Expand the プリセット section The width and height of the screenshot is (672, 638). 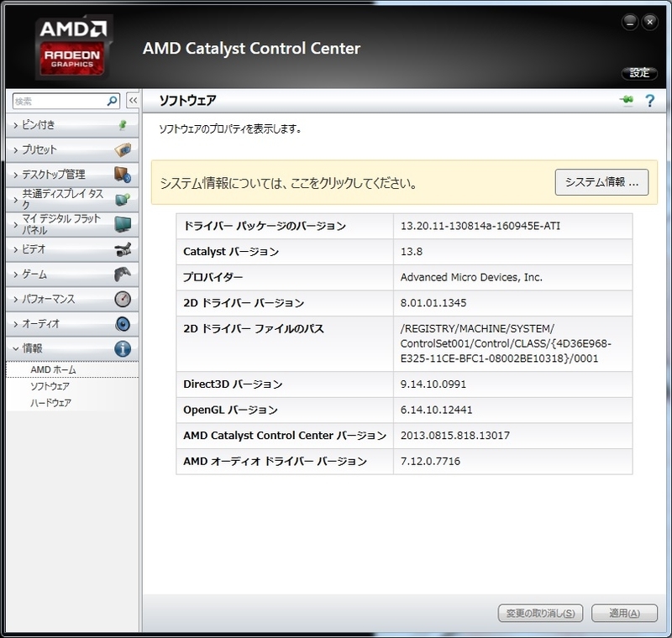click(72, 150)
